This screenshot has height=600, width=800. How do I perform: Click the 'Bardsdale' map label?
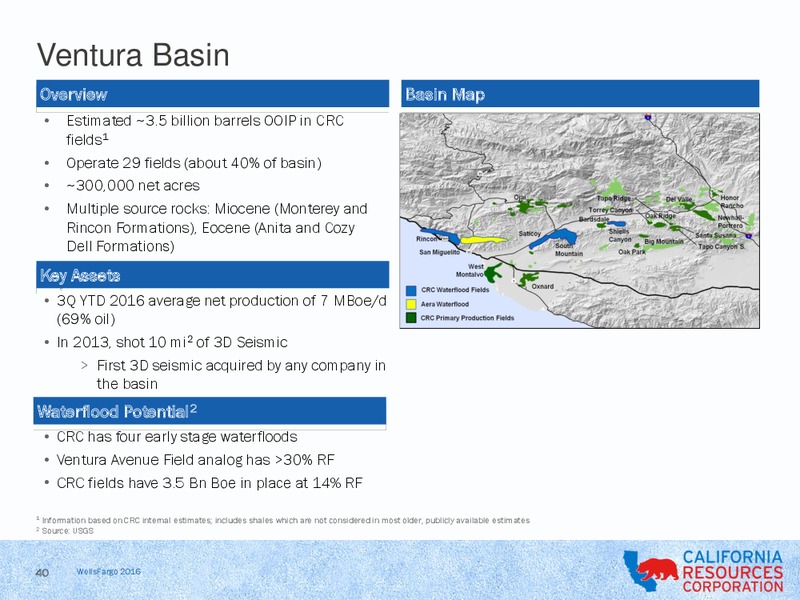(594, 219)
